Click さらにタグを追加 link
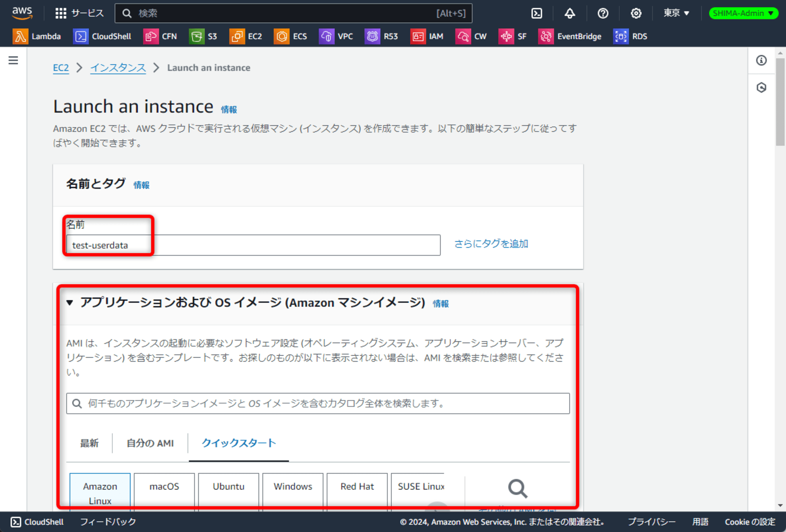786x532 pixels. coord(491,244)
